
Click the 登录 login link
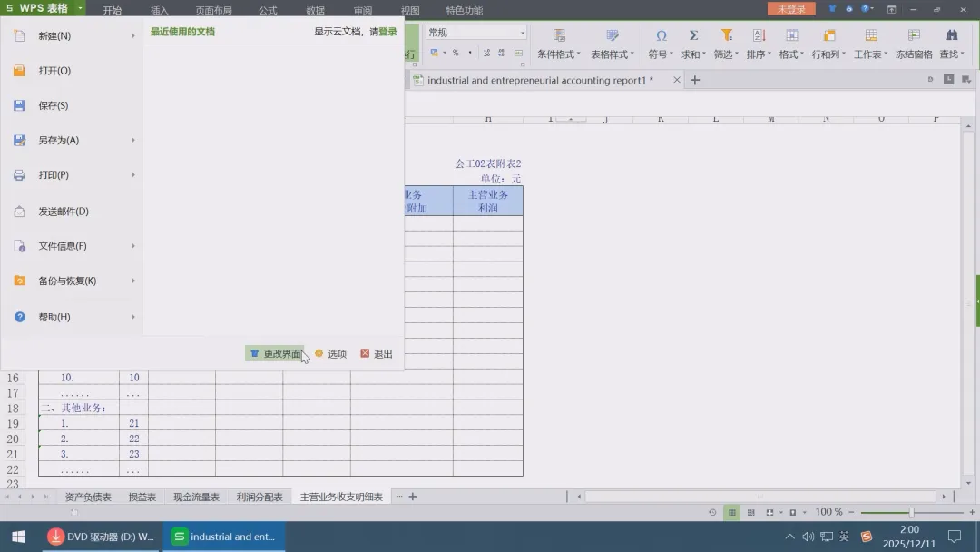387,32
